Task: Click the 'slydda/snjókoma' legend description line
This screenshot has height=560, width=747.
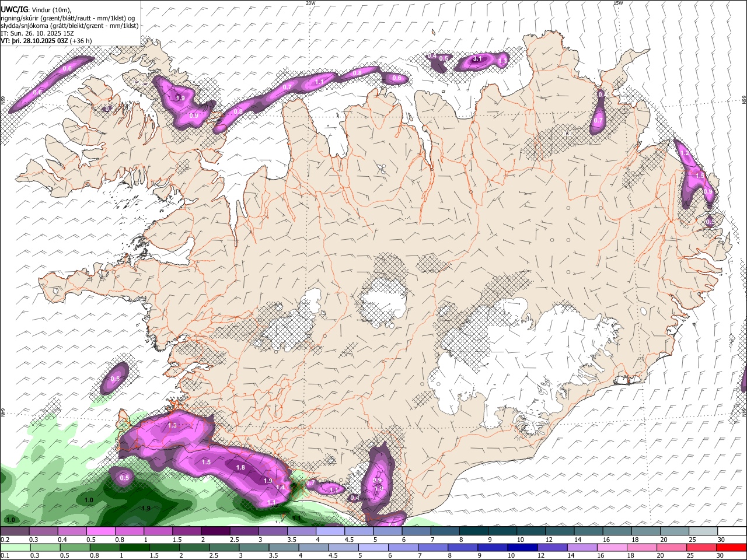Action: 69,26
